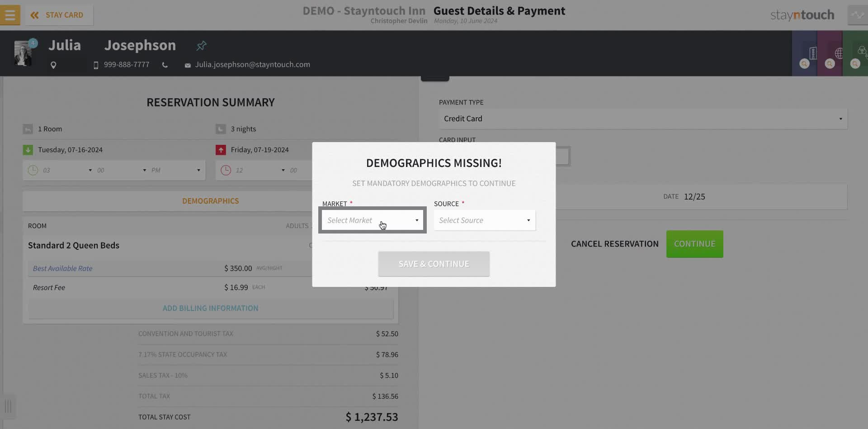Click the green arrival arrow icon
Image resolution: width=868 pixels, height=429 pixels.
click(x=28, y=150)
